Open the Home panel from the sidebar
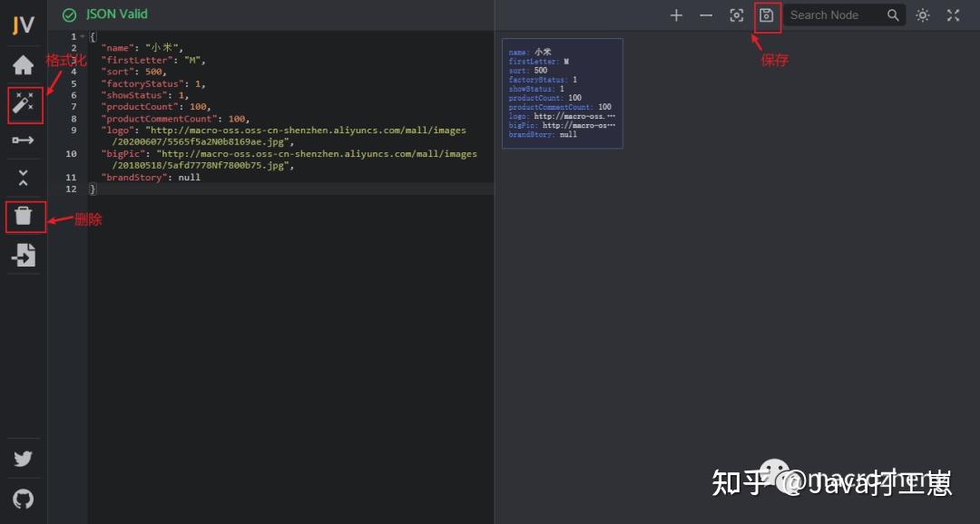This screenshot has width=980, height=524. (24, 64)
